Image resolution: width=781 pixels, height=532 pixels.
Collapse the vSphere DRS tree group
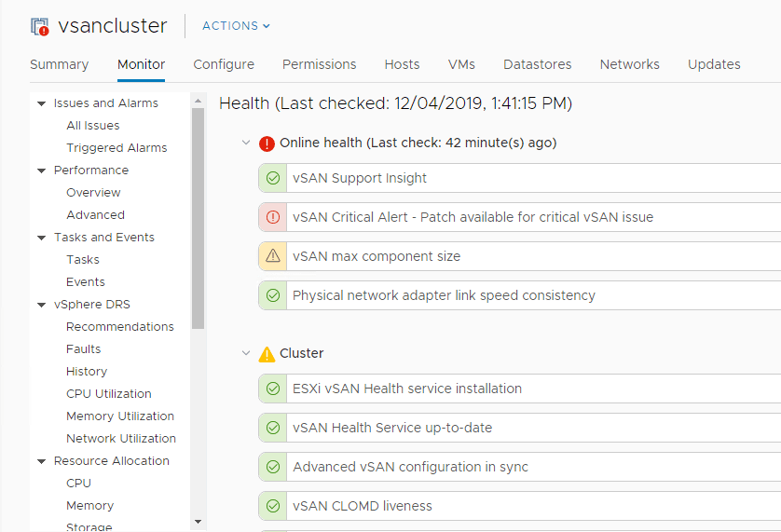[42, 305]
